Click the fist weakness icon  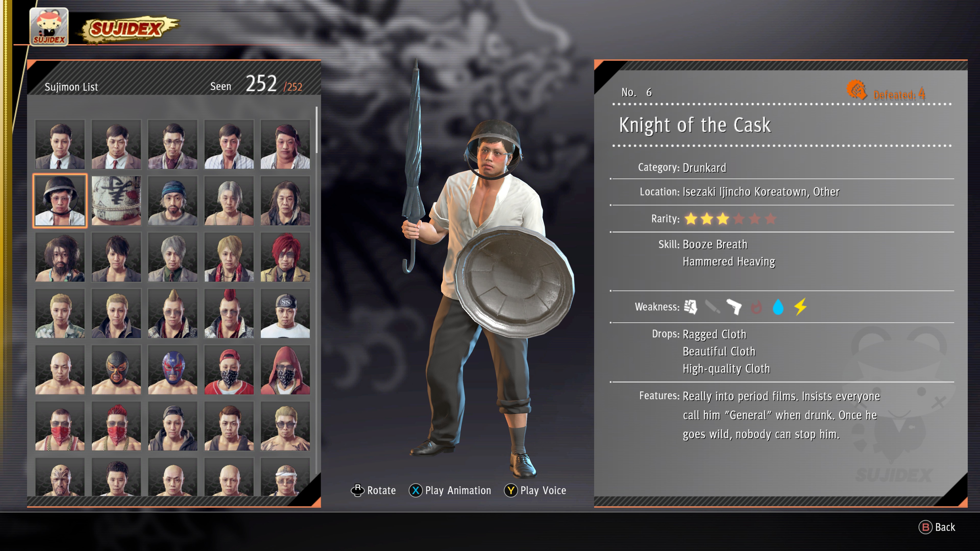pos(691,307)
